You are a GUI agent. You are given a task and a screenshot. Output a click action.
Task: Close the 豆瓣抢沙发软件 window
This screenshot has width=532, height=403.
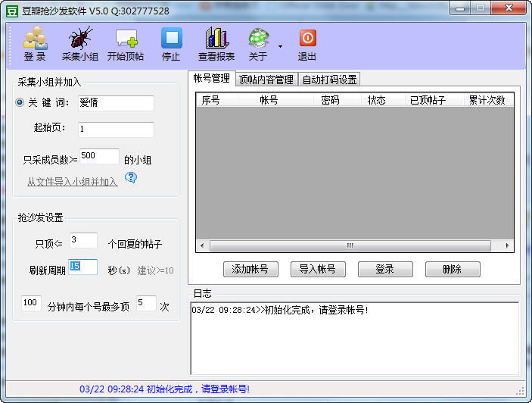pos(509,8)
